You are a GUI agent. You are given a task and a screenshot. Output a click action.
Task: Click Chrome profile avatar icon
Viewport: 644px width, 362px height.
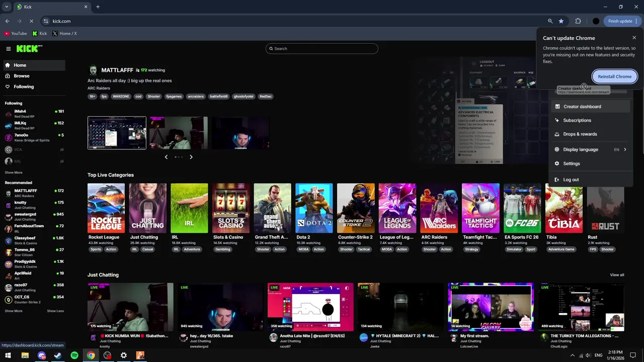(596, 21)
